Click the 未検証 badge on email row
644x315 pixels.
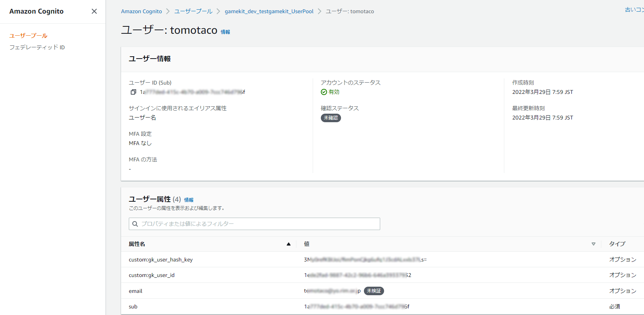click(374, 291)
